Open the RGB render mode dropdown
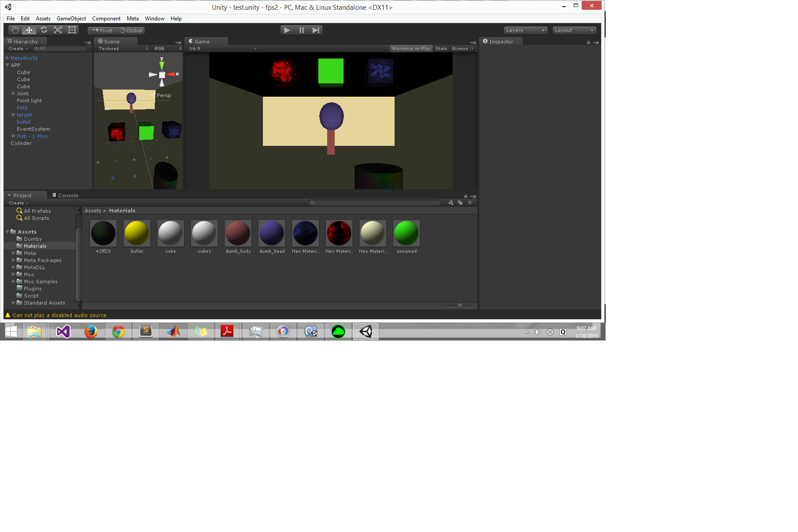The height and width of the screenshot is (532, 798). [x=168, y=49]
